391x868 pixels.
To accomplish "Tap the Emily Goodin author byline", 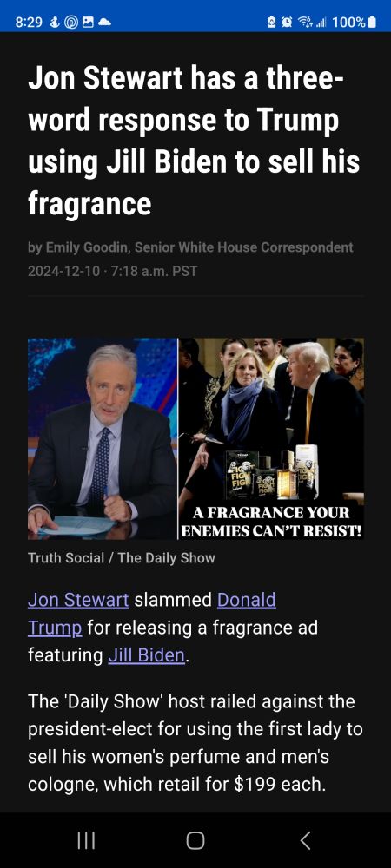I will [190, 247].
